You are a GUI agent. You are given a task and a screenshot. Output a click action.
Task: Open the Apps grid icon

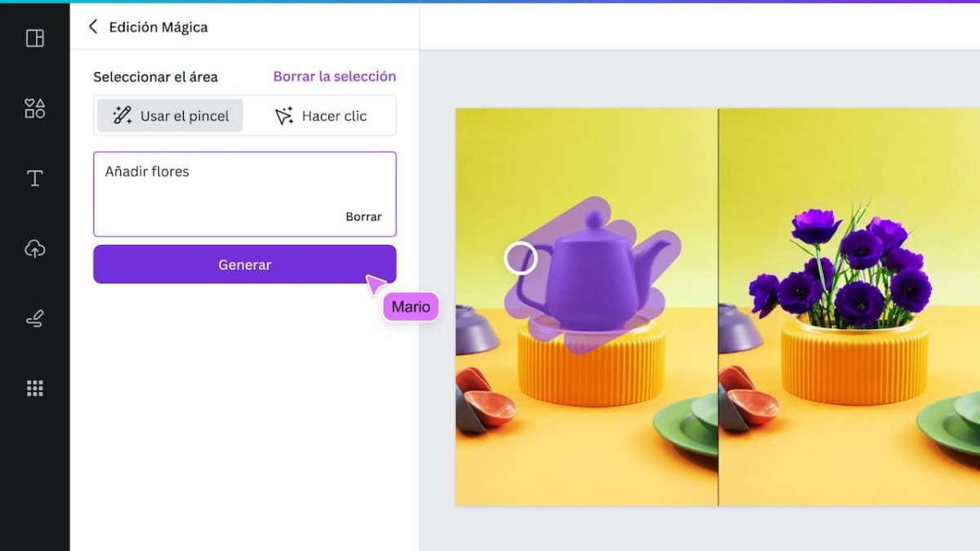[34, 389]
